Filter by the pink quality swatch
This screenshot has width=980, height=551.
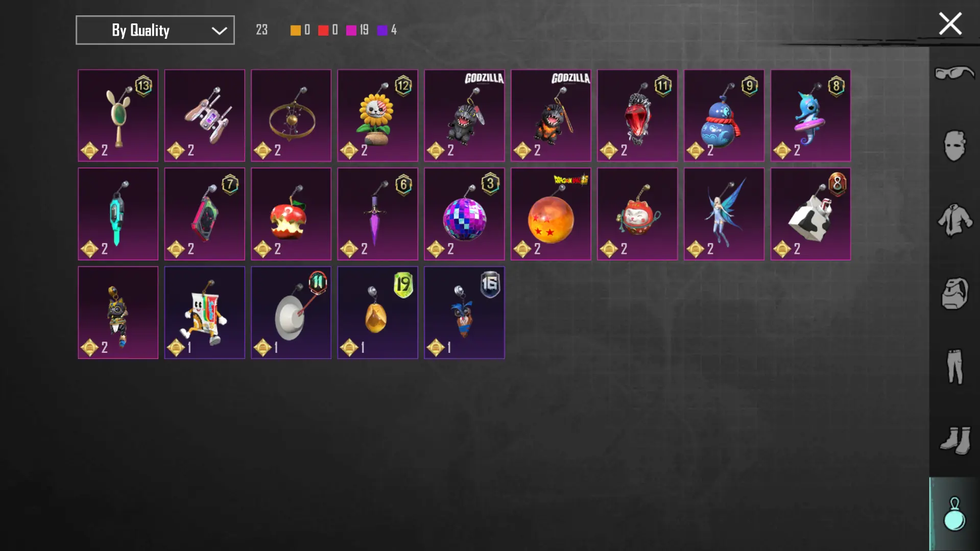coord(351,31)
